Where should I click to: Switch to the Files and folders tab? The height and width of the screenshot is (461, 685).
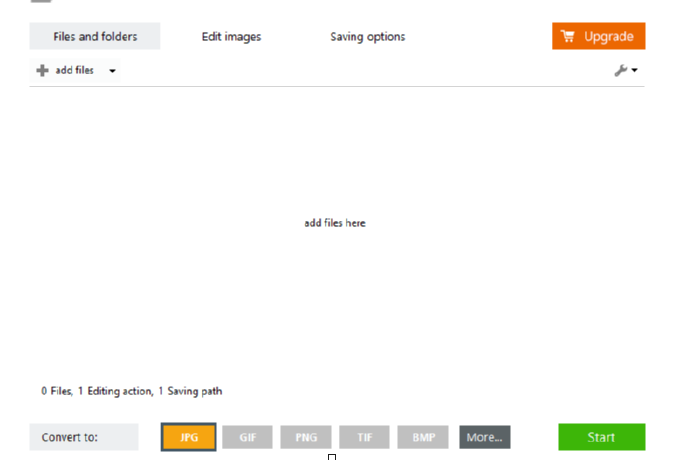click(x=95, y=37)
